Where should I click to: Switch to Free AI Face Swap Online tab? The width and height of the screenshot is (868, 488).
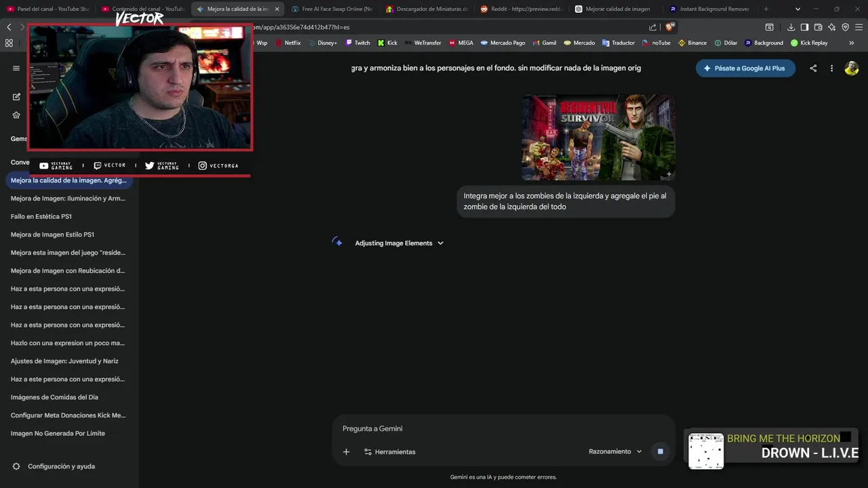(x=332, y=9)
